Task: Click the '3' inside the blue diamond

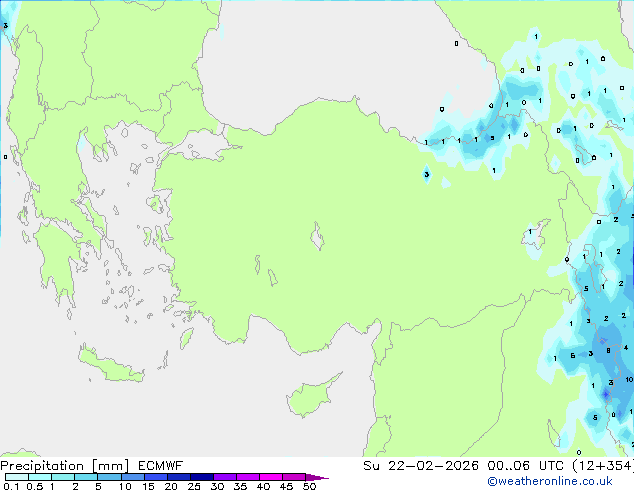Action: [427, 175]
